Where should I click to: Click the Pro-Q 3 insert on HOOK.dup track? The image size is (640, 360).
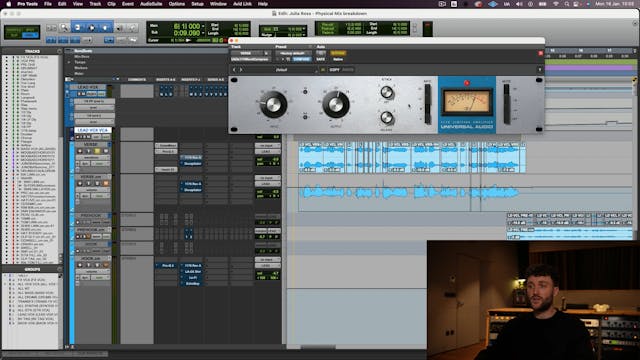pyautogui.click(x=166, y=265)
